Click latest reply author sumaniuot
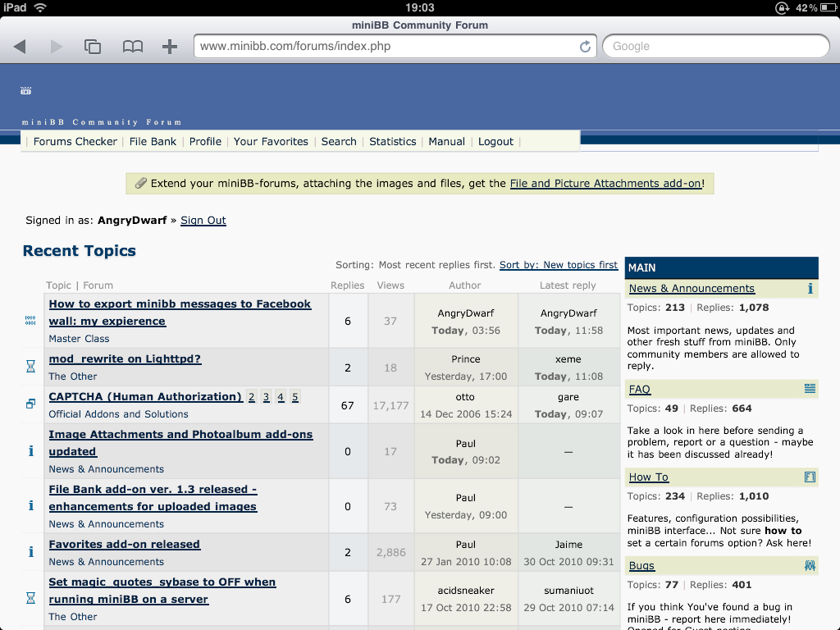Image resolution: width=840 pixels, height=630 pixels. point(568,591)
